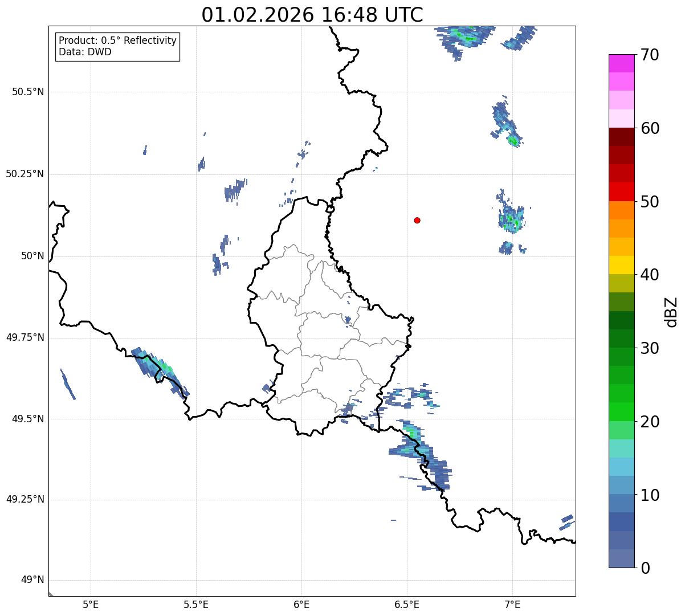Image resolution: width=685 pixels, height=616 pixels.
Task: Click the 7°E longitude label
Action: click(x=512, y=604)
